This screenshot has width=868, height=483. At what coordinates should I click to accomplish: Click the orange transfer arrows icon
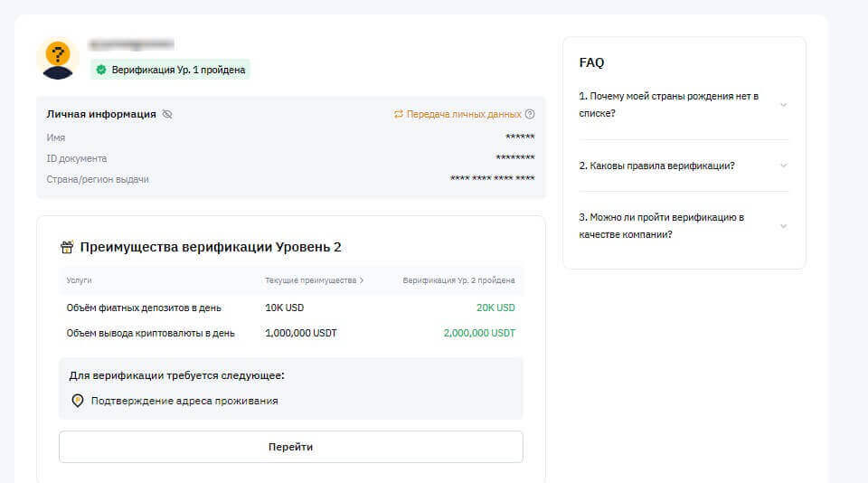[398, 114]
